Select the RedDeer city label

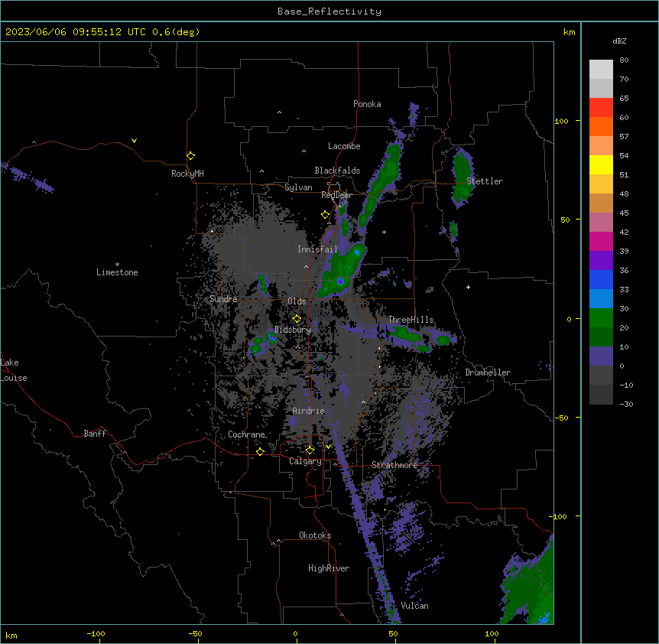coord(336,195)
